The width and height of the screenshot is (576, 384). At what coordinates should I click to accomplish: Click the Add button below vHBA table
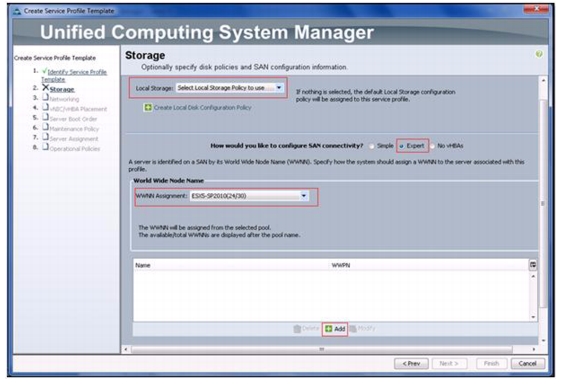tap(335, 329)
